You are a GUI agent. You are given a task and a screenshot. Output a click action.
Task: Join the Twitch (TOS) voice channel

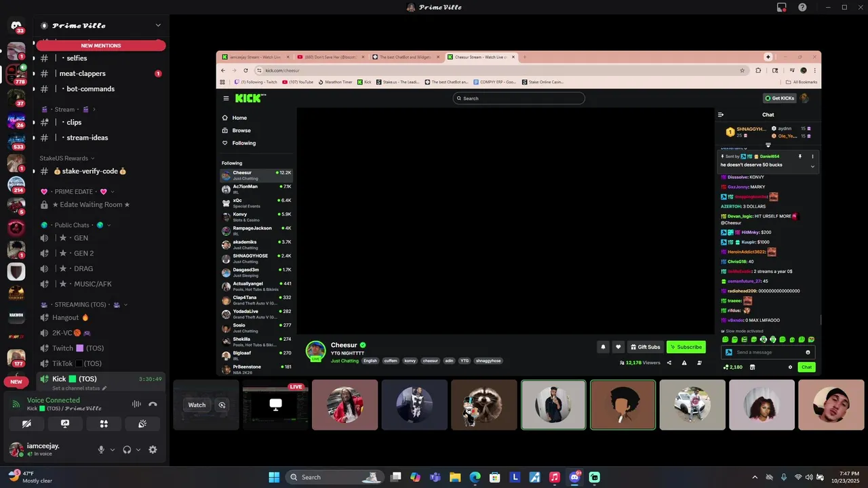(101, 348)
